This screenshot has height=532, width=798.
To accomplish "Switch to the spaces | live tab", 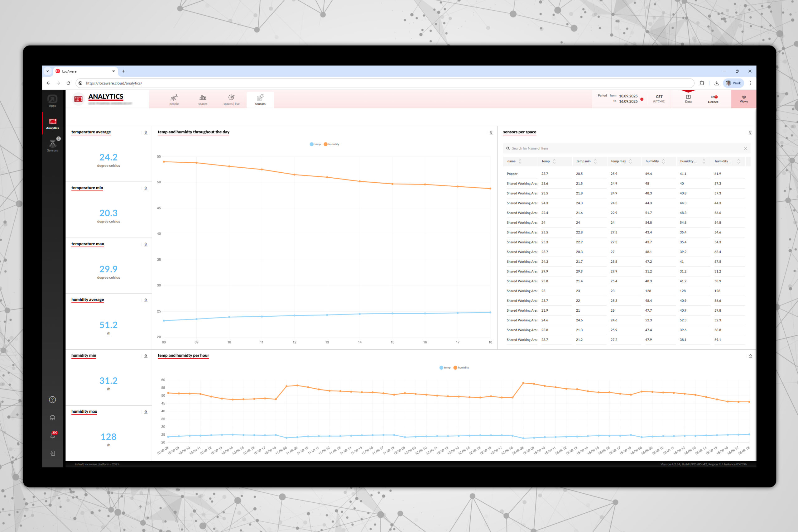I will pos(231,100).
